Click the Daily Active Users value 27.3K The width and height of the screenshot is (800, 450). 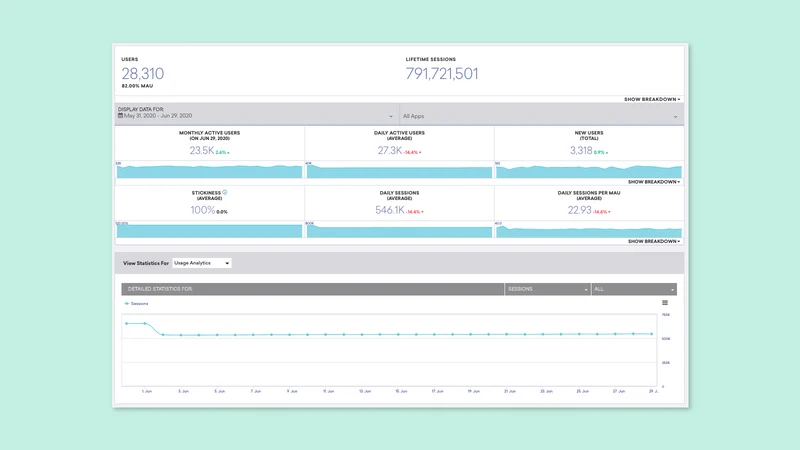(x=390, y=151)
